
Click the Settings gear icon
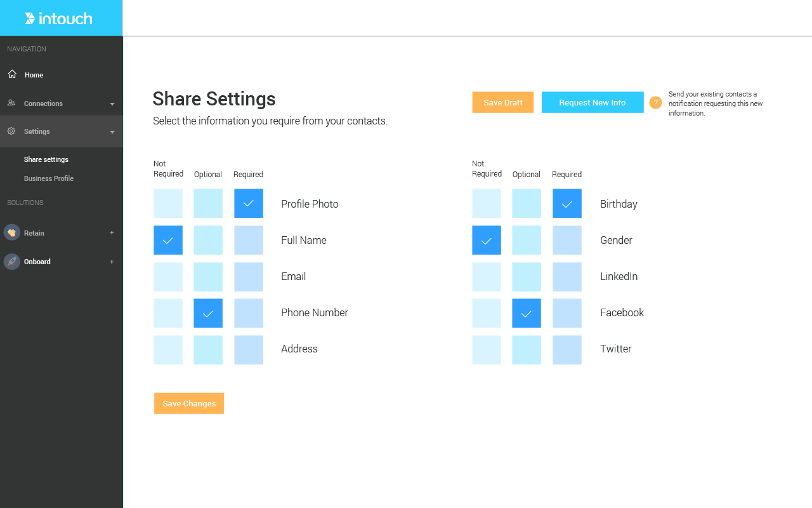11,131
